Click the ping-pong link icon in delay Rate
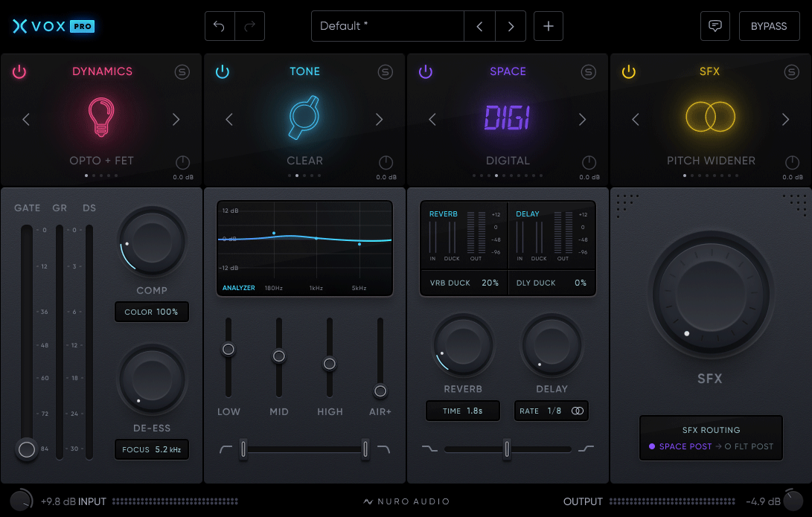The width and height of the screenshot is (812, 517). 578,411
